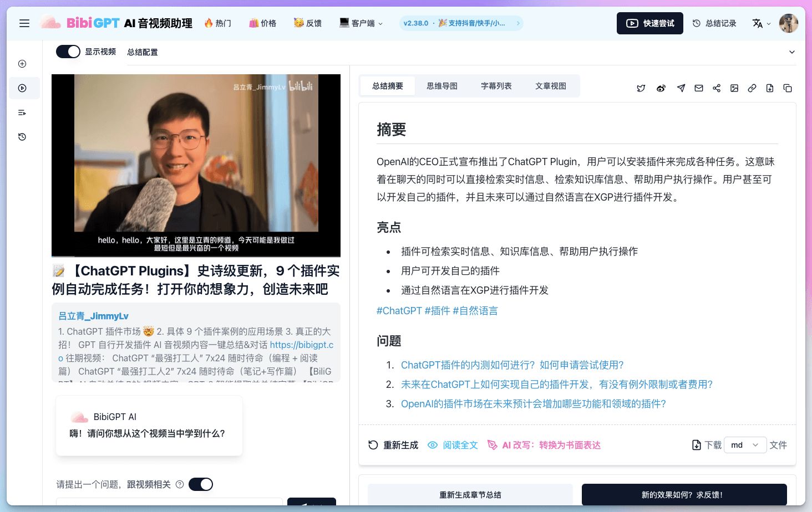The height and width of the screenshot is (512, 812).
Task: Select the play circle sidebar icon
Action: [x=22, y=88]
